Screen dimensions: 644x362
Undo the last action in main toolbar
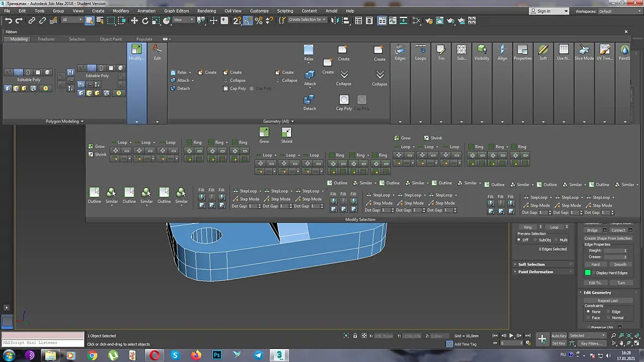tap(8, 21)
